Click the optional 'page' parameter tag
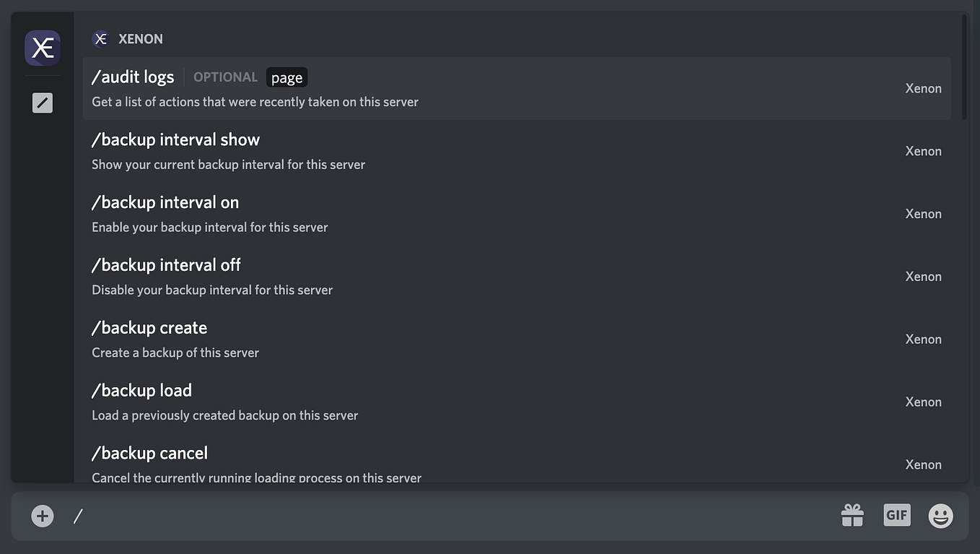This screenshot has height=554, width=980. point(286,77)
